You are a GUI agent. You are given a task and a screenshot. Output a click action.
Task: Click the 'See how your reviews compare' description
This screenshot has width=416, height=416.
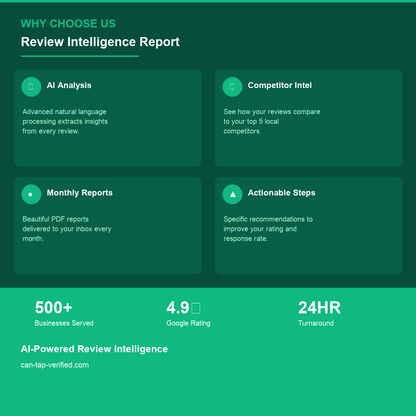pyautogui.click(x=272, y=121)
